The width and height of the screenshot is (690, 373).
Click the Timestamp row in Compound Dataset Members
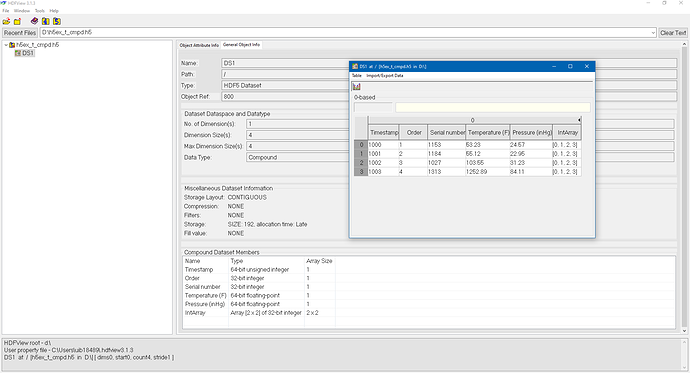(429, 270)
